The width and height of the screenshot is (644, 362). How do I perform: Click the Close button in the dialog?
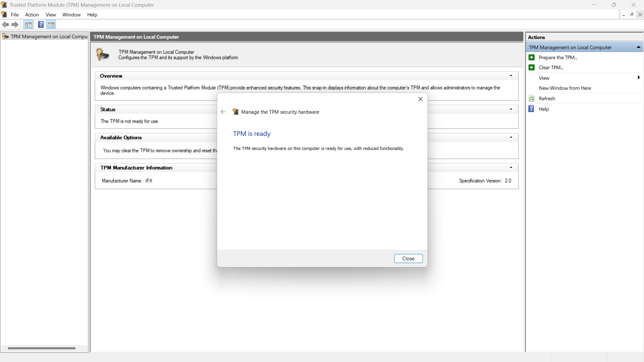[408, 258]
